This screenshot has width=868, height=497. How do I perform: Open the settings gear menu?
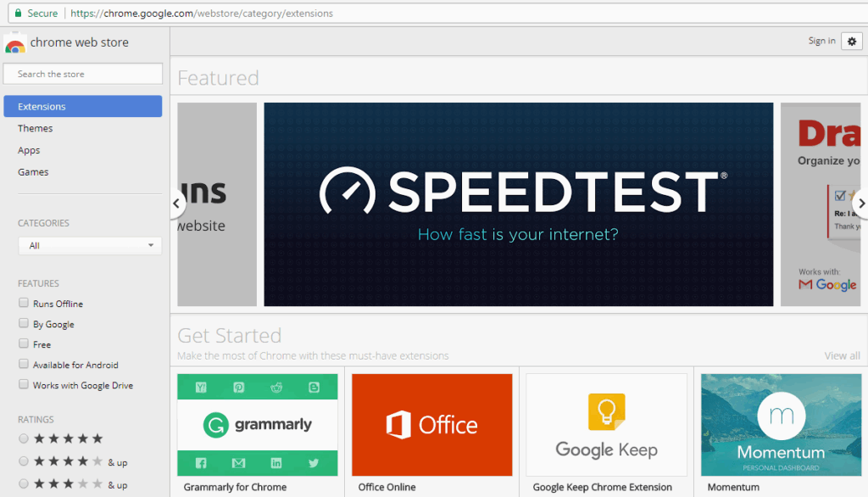click(x=851, y=41)
